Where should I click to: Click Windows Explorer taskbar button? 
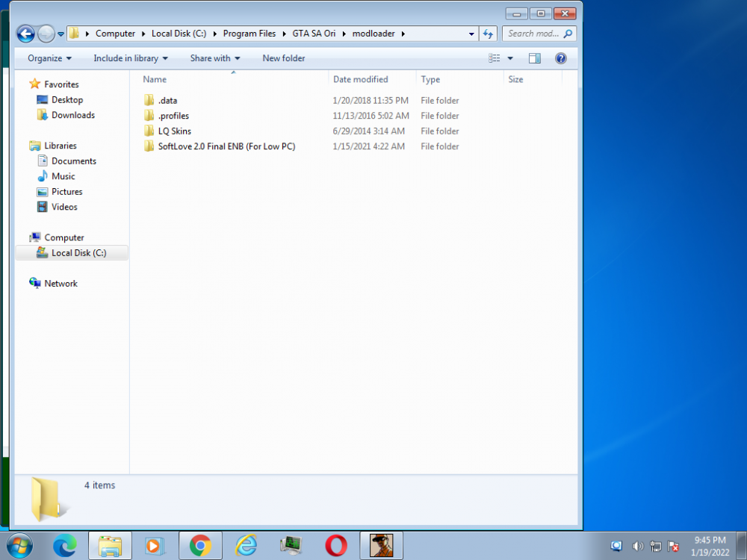110,546
